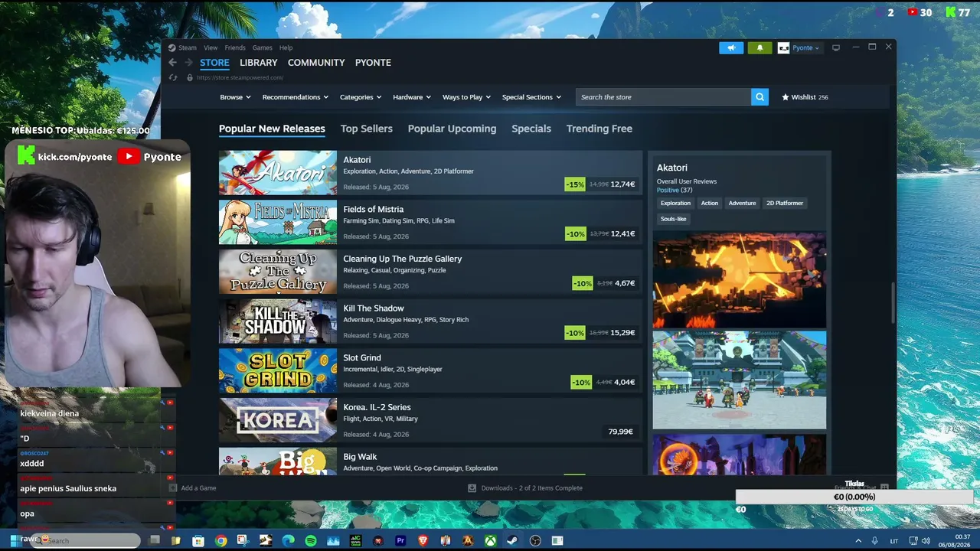
Task: Open the PYONTE profile section
Action: (x=373, y=63)
